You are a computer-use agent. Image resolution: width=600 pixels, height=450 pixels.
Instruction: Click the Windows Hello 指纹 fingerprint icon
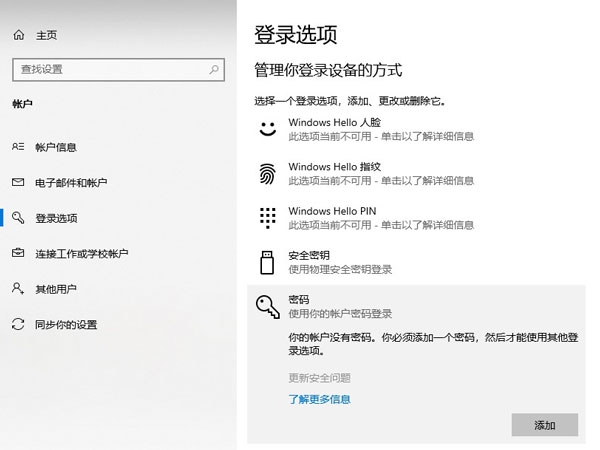point(266,173)
